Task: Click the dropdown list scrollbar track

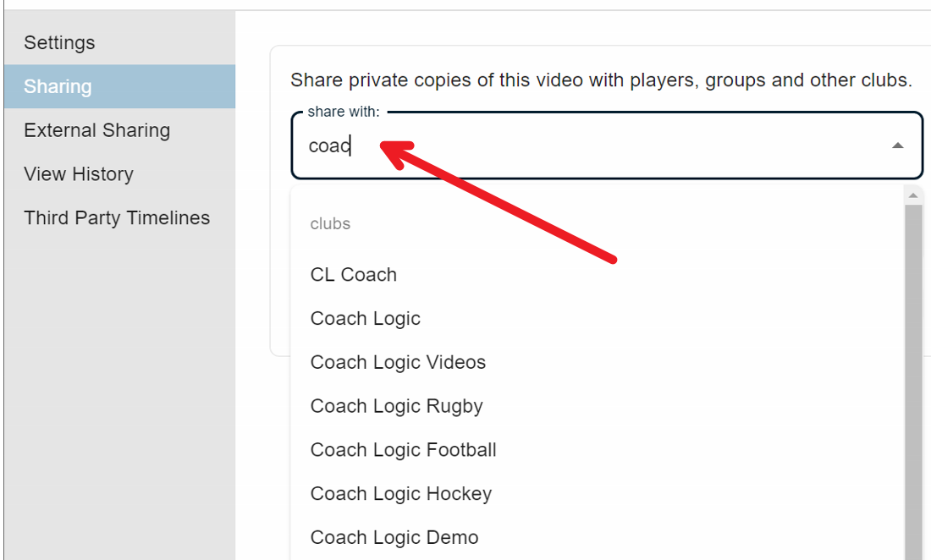Action: pyautogui.click(x=913, y=381)
